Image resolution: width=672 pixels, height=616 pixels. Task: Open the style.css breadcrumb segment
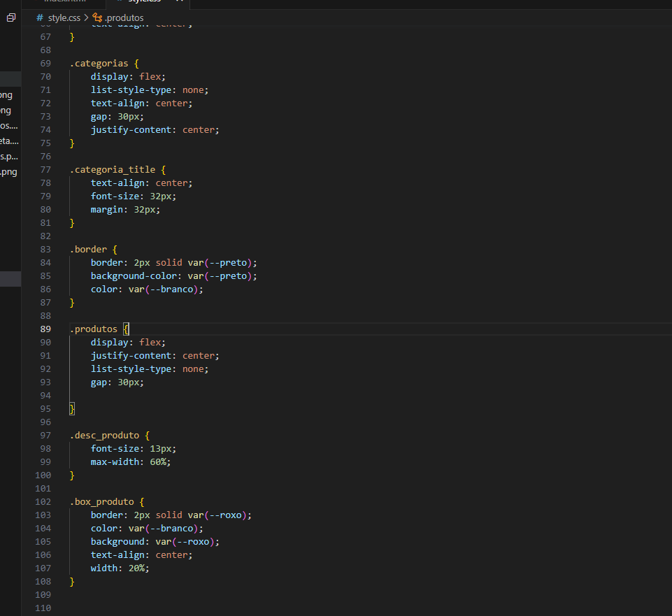(x=64, y=17)
